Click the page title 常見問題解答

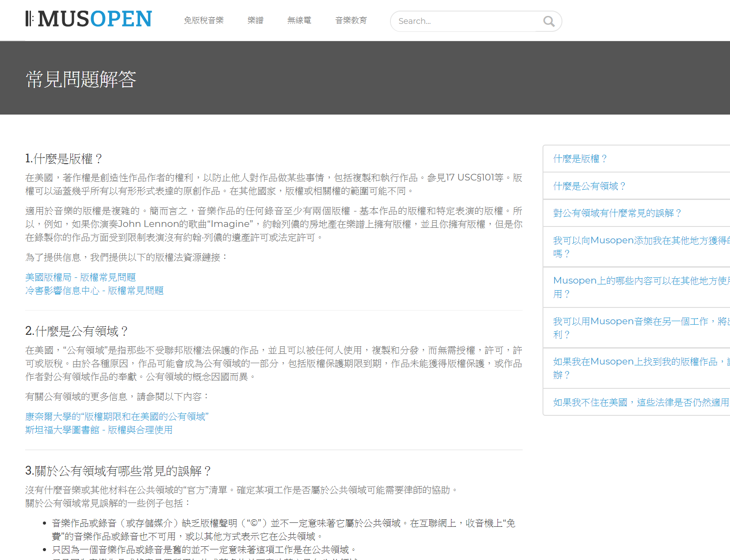click(x=81, y=80)
